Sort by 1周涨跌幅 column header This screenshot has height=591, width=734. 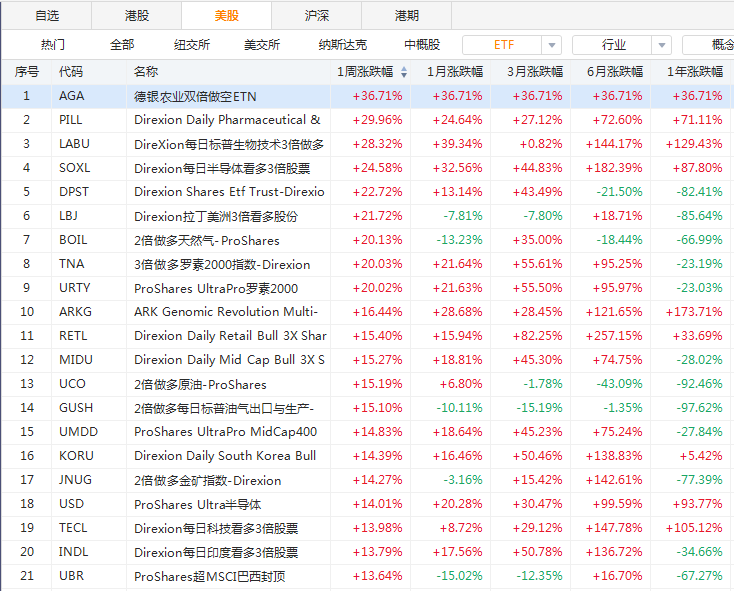point(365,72)
